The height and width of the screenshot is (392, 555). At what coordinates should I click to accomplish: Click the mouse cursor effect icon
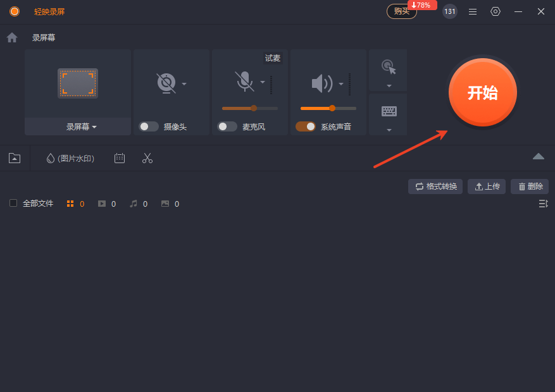(389, 67)
